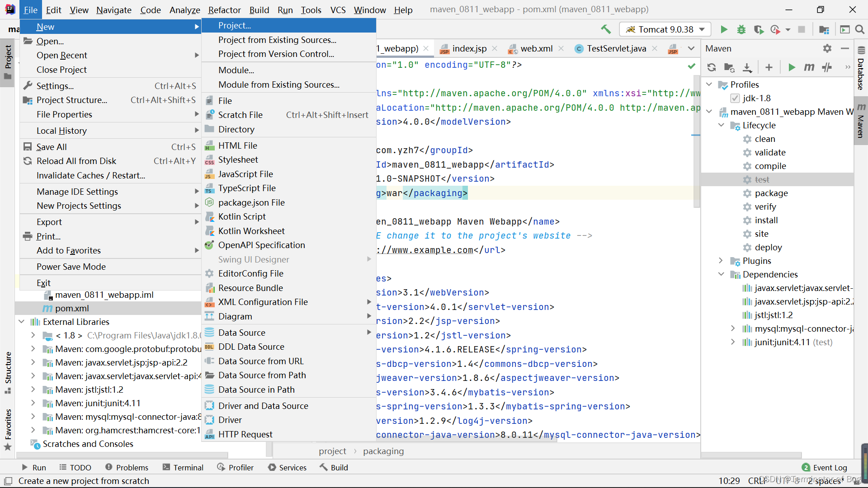
Task: Collapse External Libraries in project tree
Action: point(21,322)
